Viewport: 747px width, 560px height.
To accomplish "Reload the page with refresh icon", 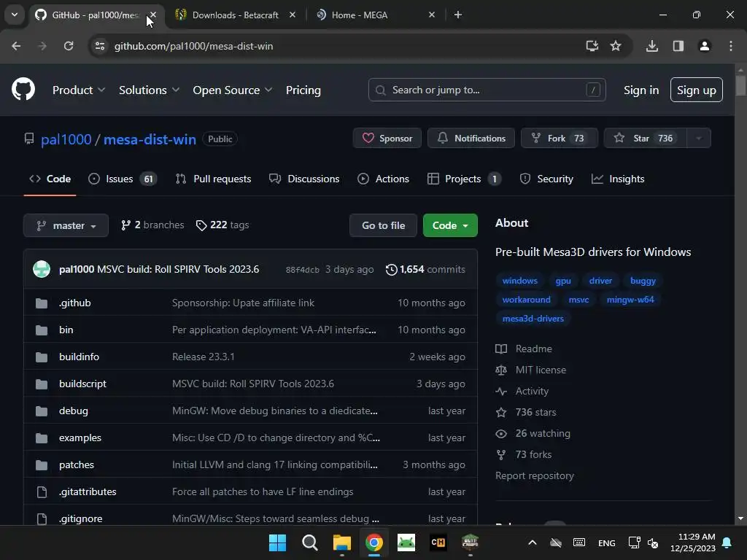I will click(69, 46).
